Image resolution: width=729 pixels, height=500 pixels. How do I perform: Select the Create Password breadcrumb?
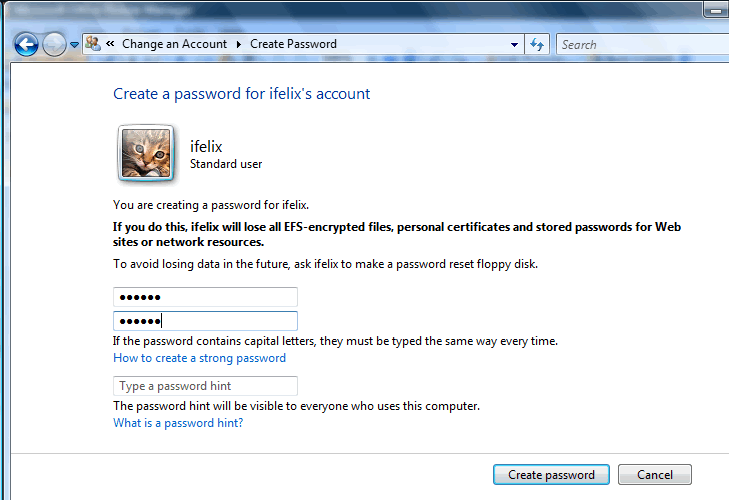[x=293, y=44]
